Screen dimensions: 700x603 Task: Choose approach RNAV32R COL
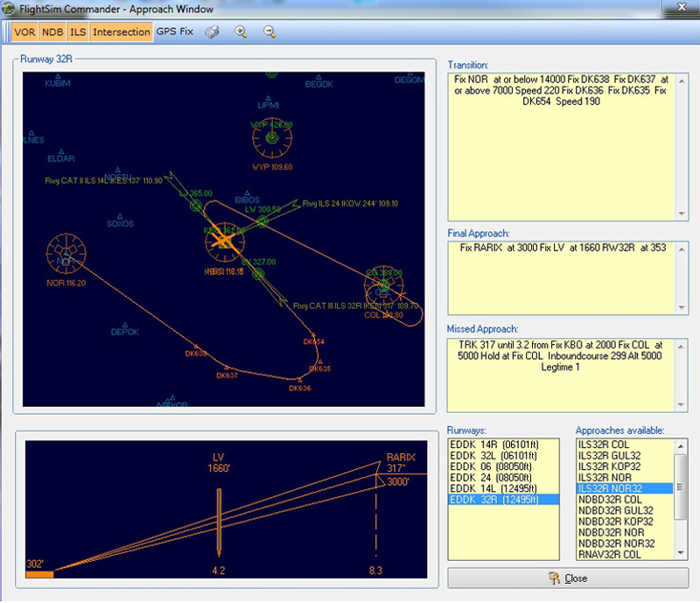(625, 554)
